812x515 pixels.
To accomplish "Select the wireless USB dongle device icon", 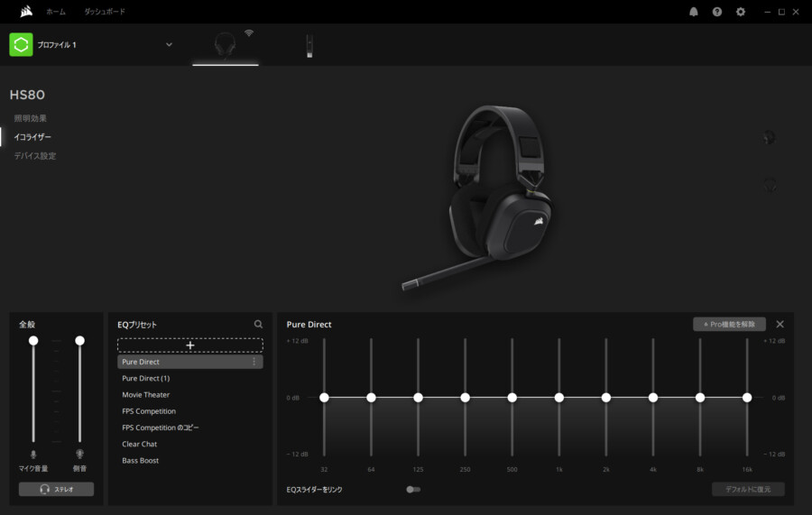I will 309,45.
